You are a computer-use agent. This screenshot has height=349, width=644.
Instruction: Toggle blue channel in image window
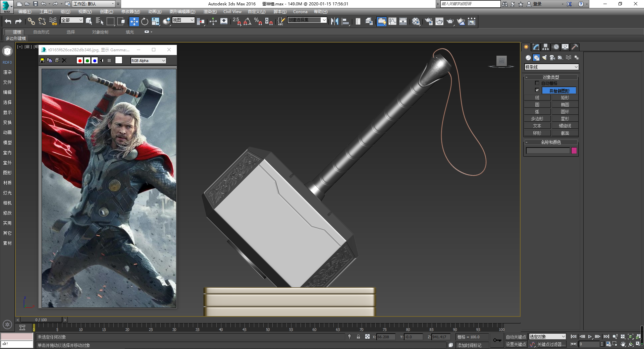[x=95, y=61]
